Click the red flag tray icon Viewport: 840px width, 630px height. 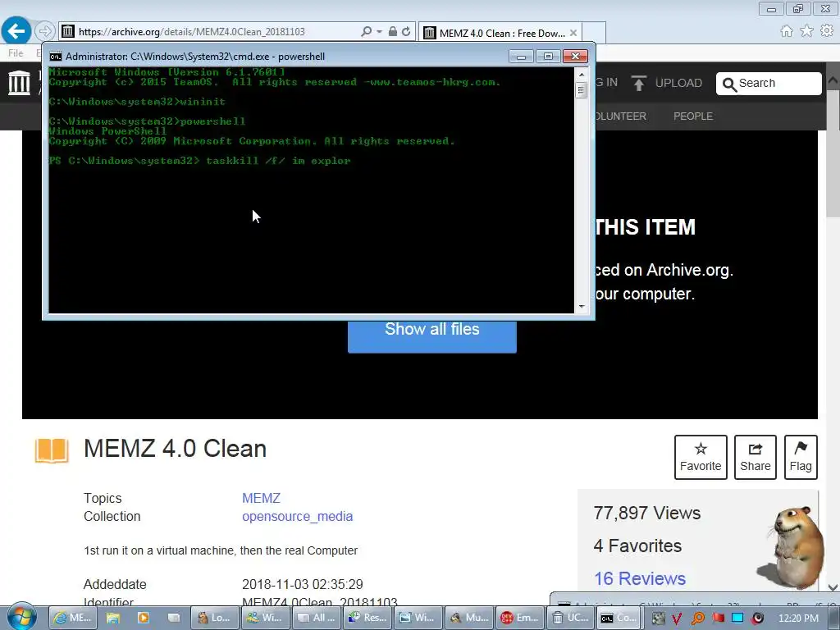[718, 619]
